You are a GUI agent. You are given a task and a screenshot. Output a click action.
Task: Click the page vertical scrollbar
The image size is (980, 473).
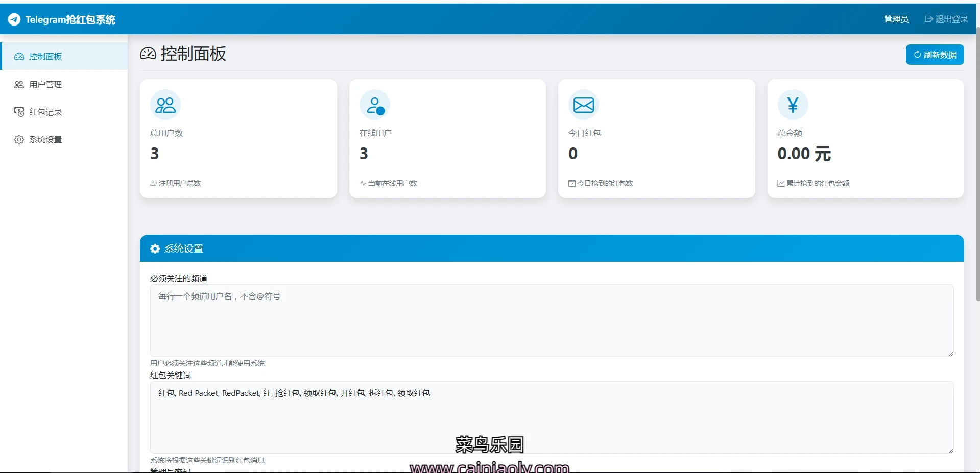coord(977,163)
